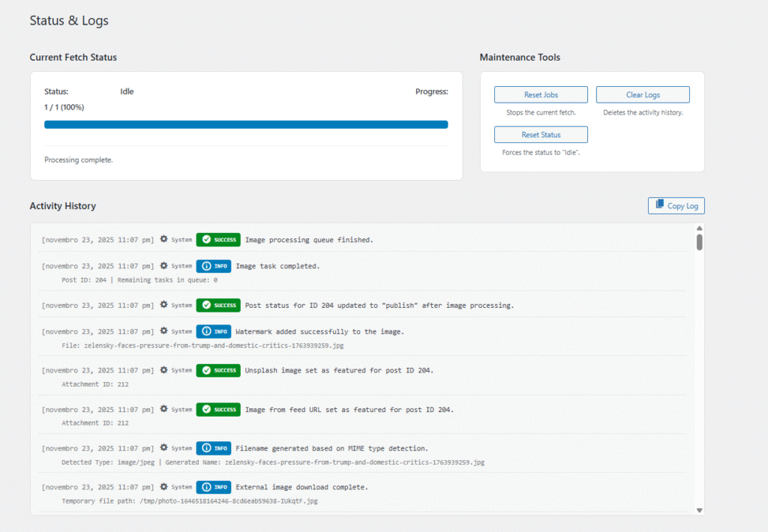Viewport: 768px width, 532px height.
Task: Click the gear icon on "Unsplash image set" entry
Action: click(163, 370)
